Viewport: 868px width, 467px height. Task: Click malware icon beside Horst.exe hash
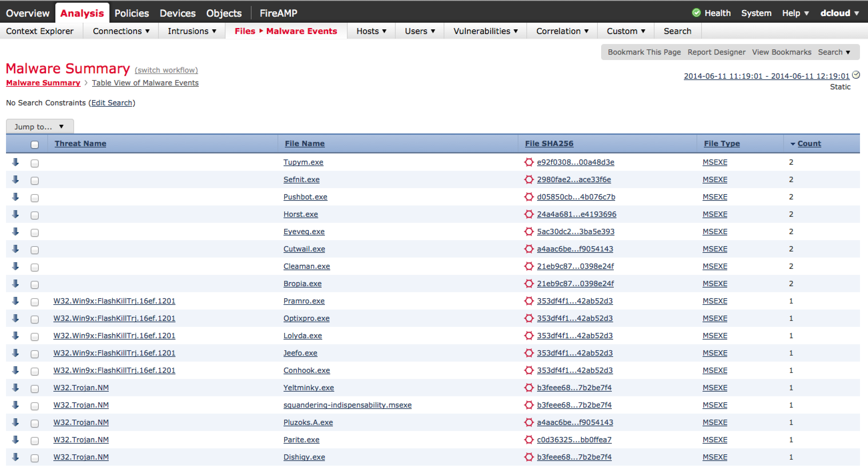(529, 214)
